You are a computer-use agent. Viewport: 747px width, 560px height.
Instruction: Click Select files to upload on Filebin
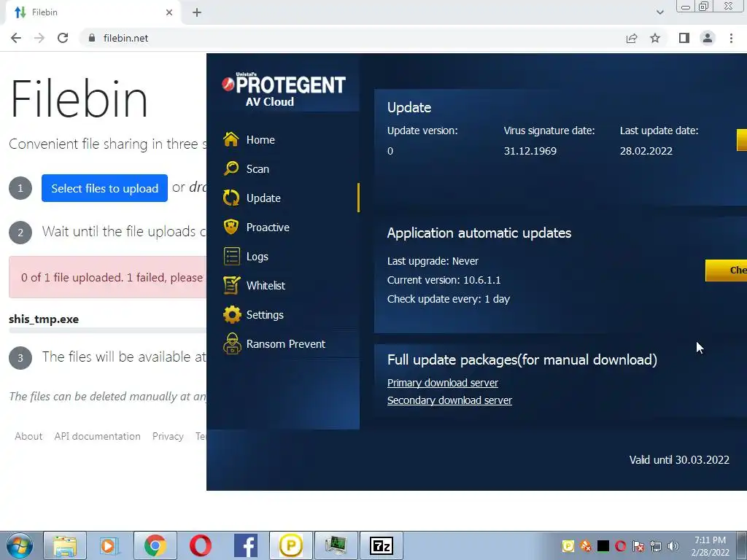104,188
